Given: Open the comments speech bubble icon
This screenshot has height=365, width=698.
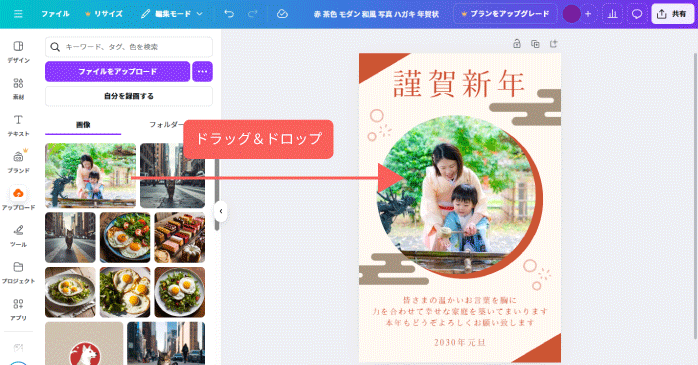Looking at the screenshot, I should [637, 14].
